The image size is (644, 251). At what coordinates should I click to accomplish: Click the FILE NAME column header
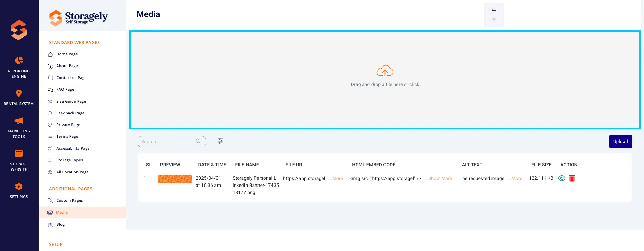pos(247,165)
